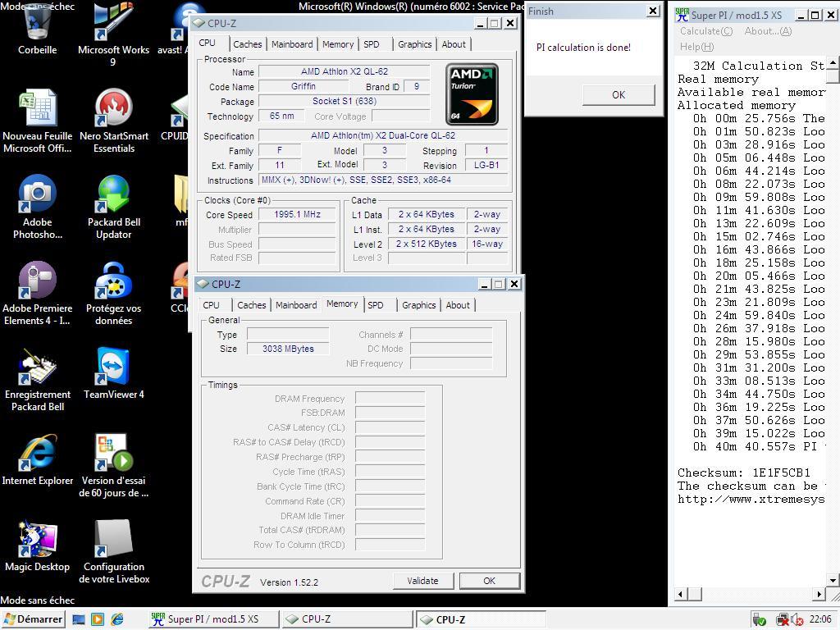Screen dimensions: 840x630
Task: Select CPU tab in lower CPU-Z window
Action: pyautogui.click(x=211, y=305)
